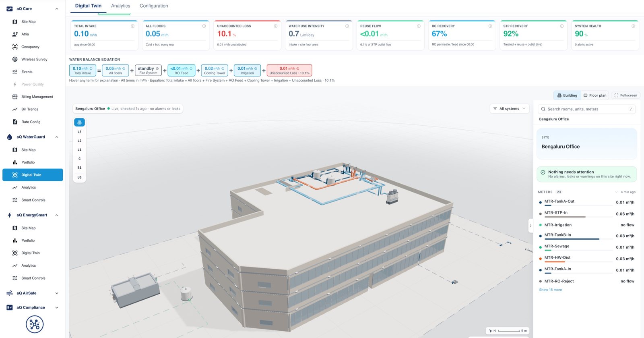Click info icon on STP Recovery card
Viewport: 644px width, 338px height.
coord(562,26)
